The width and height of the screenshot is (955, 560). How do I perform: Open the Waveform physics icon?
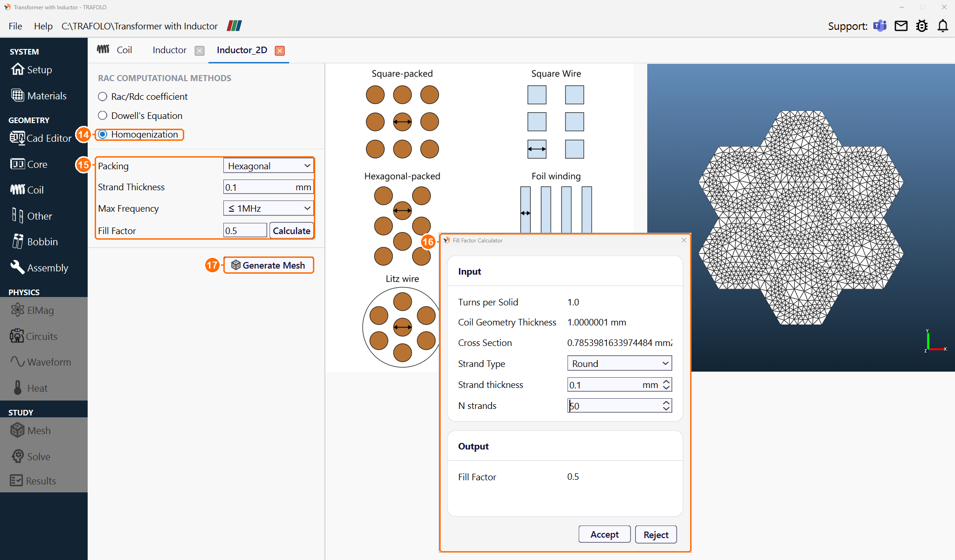[x=18, y=362]
